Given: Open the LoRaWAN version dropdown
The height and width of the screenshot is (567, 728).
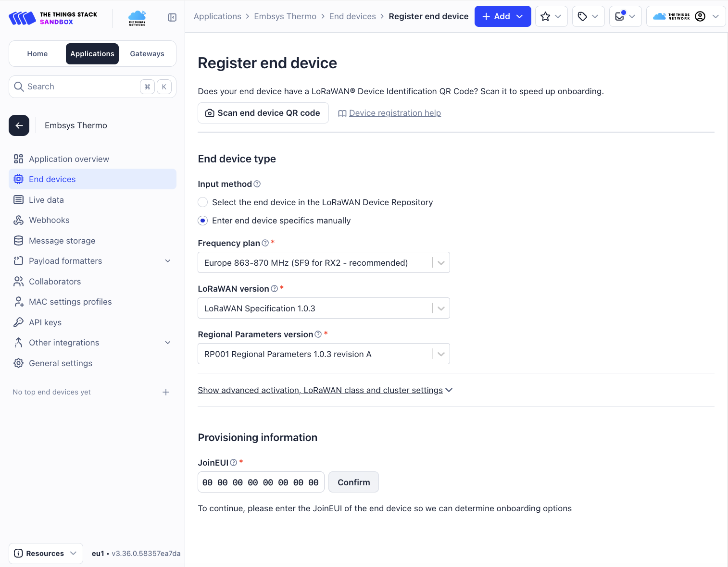Looking at the screenshot, I should click(324, 308).
